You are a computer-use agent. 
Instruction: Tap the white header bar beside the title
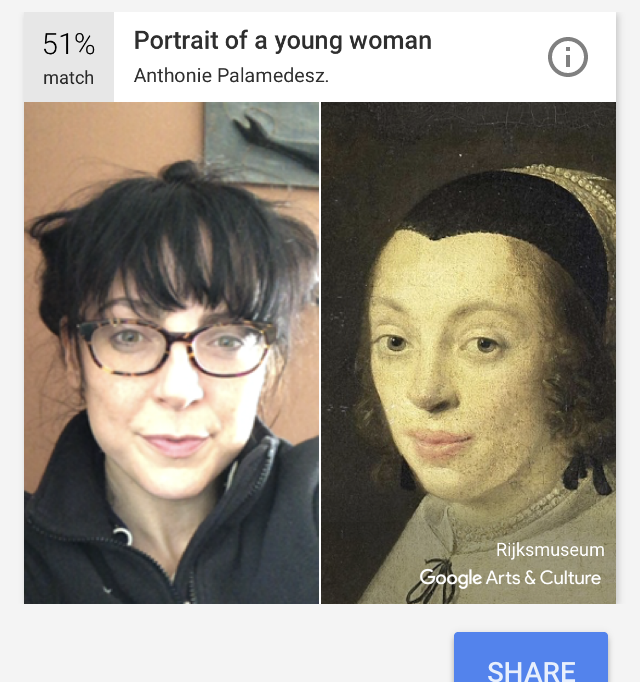(487, 57)
